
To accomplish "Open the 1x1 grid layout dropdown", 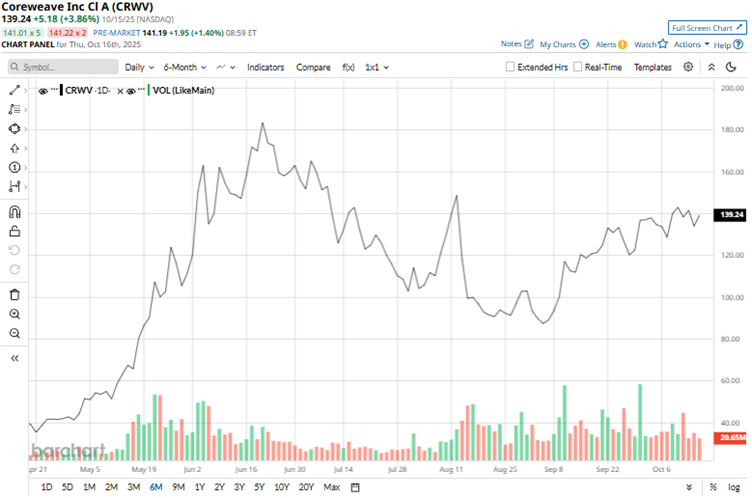I will [376, 67].
